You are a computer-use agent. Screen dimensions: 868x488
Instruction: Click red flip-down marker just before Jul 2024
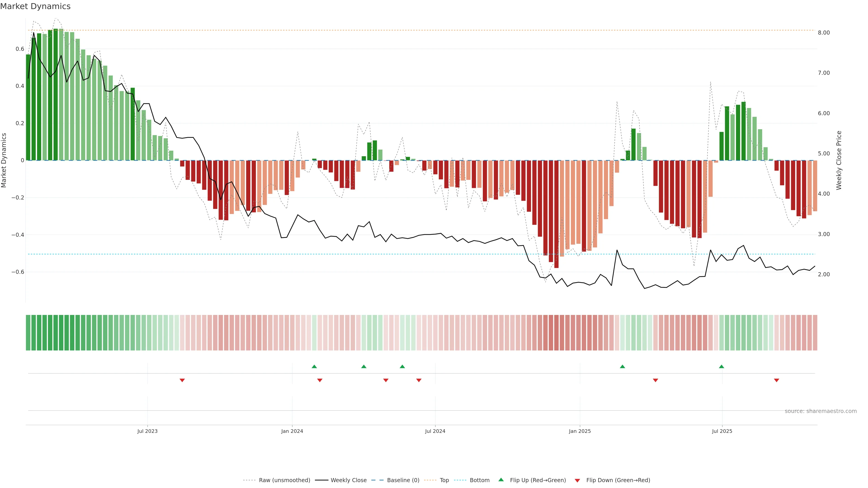coord(419,380)
